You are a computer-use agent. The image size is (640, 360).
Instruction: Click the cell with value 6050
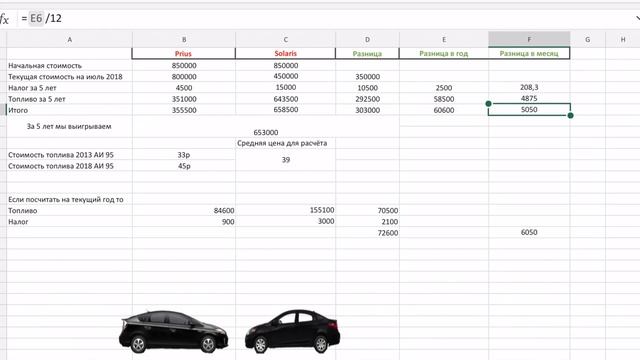click(x=529, y=232)
